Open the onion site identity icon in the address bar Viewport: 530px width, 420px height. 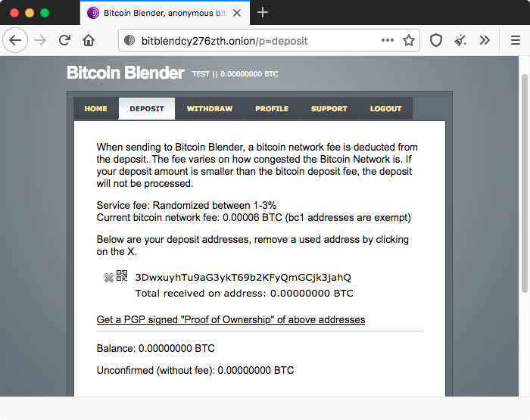(129, 41)
